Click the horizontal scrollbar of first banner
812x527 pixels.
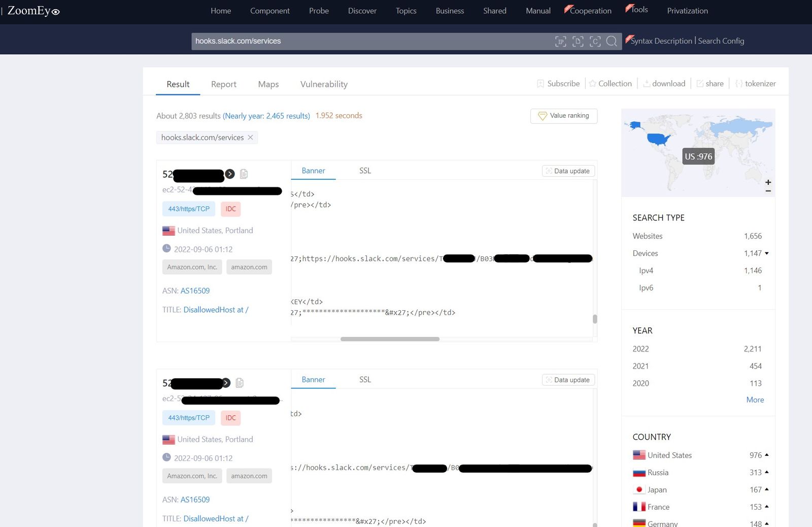390,339
